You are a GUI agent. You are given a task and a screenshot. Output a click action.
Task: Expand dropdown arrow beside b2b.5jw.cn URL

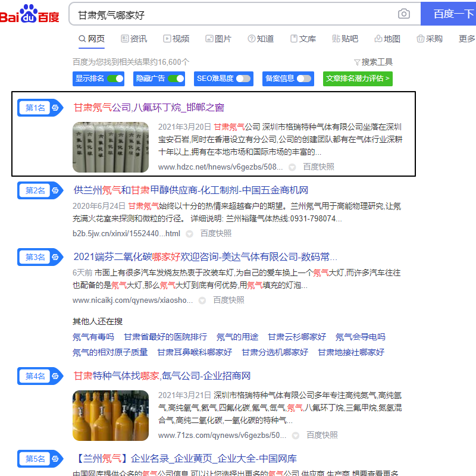click(x=189, y=234)
